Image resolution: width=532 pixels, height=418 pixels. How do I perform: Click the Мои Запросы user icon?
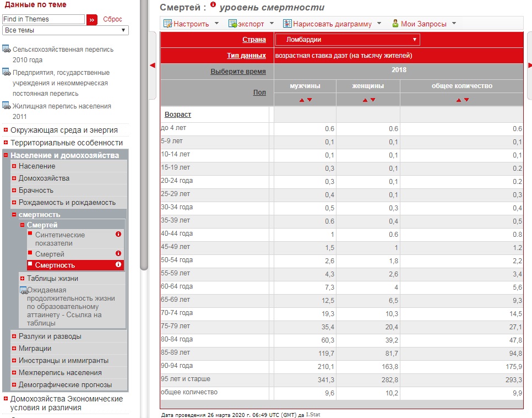(x=395, y=24)
